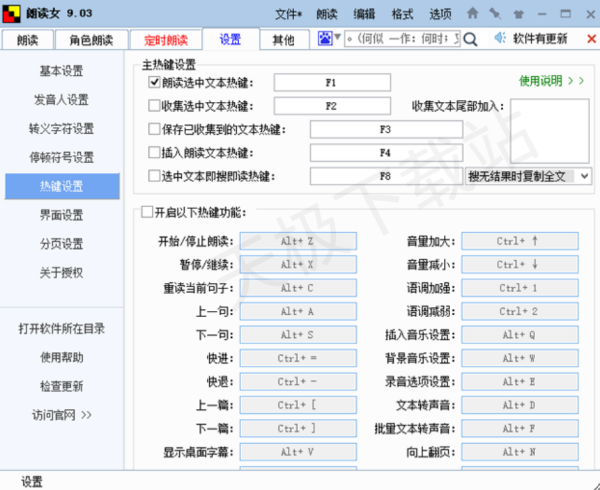Toggle 朗读选中文本热键 checkbox
Image resolution: width=600 pixels, height=490 pixels.
[x=154, y=82]
